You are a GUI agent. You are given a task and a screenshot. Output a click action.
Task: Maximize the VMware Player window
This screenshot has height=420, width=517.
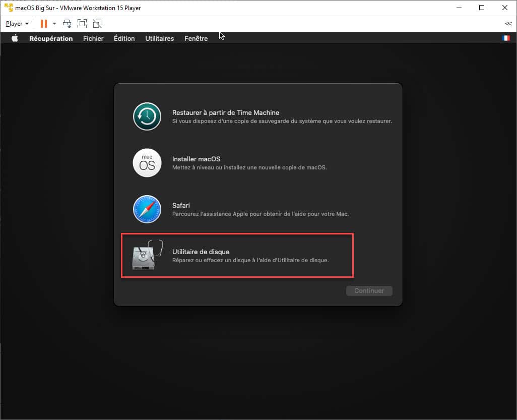pos(482,8)
